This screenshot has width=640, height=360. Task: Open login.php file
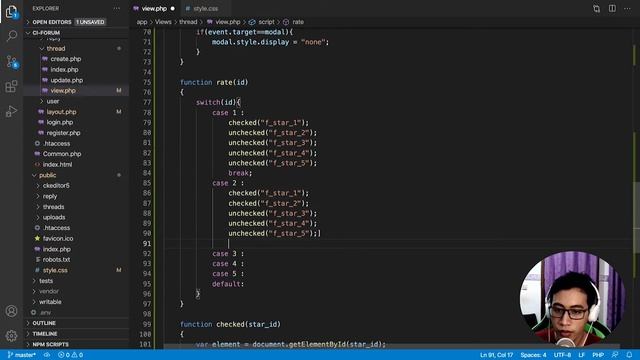point(60,122)
